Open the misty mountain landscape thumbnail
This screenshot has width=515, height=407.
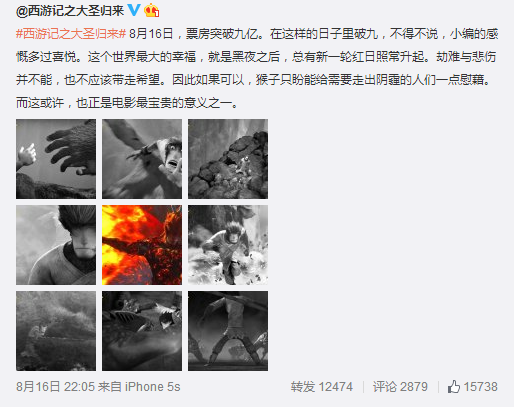click(x=56, y=331)
